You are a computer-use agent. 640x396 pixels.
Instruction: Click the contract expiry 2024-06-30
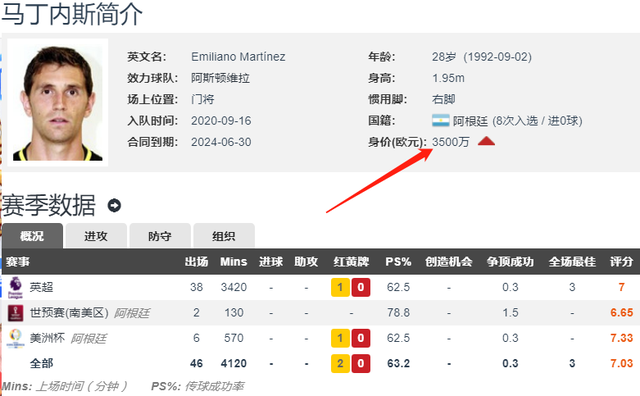221,142
